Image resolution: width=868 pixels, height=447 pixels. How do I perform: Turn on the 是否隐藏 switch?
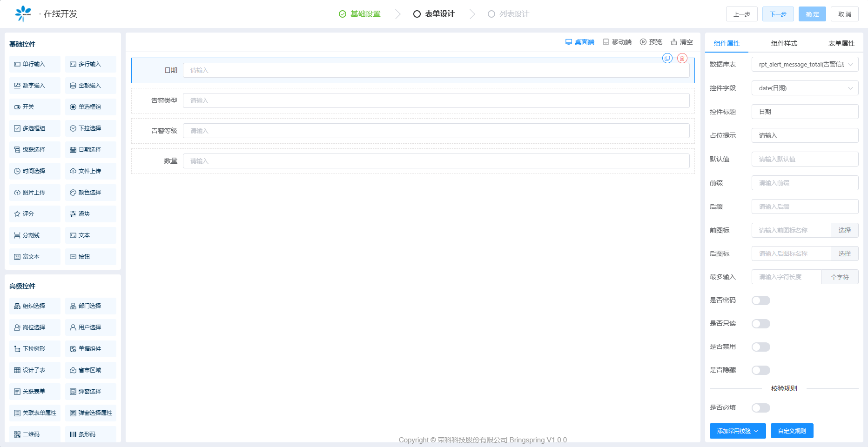click(760, 370)
